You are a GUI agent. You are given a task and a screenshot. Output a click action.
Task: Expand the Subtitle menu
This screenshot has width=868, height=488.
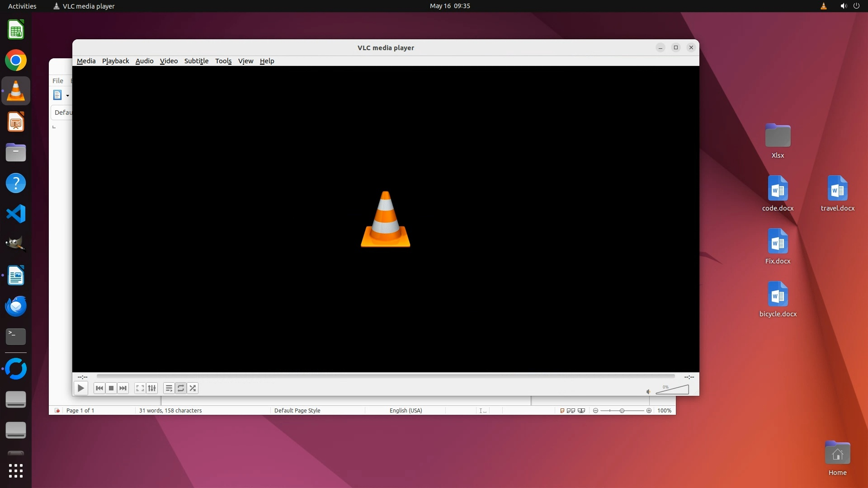(196, 61)
